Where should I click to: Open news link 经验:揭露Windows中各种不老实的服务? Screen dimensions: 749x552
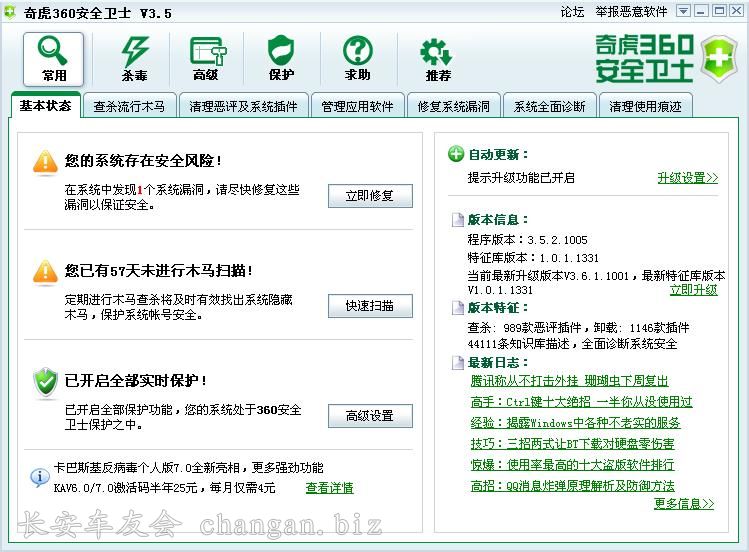tap(576, 423)
